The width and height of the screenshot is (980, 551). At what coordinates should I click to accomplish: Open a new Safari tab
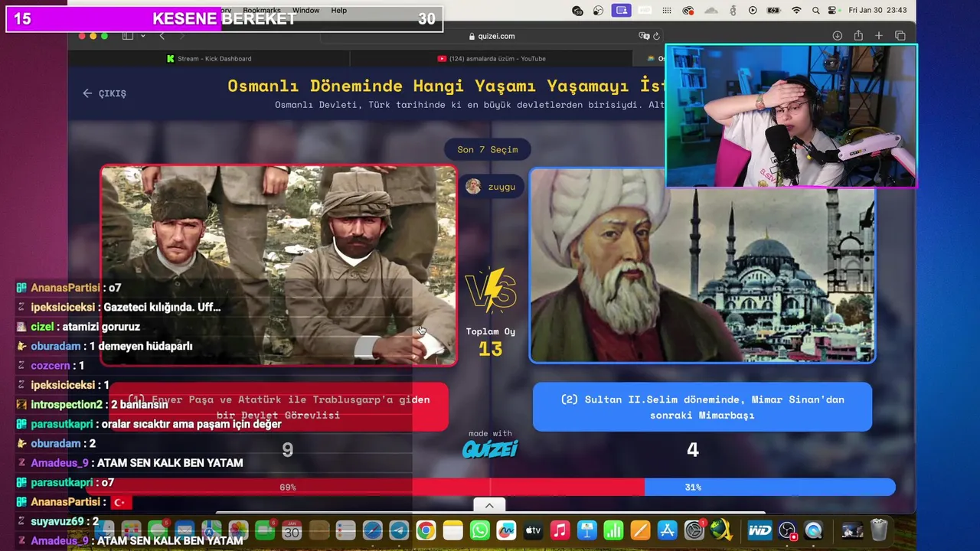[x=879, y=36]
